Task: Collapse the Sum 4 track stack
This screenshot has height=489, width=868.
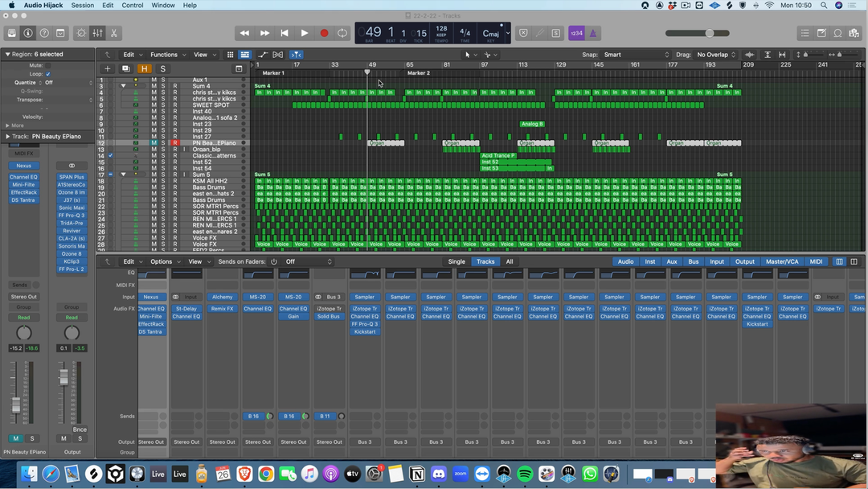Action: [123, 86]
